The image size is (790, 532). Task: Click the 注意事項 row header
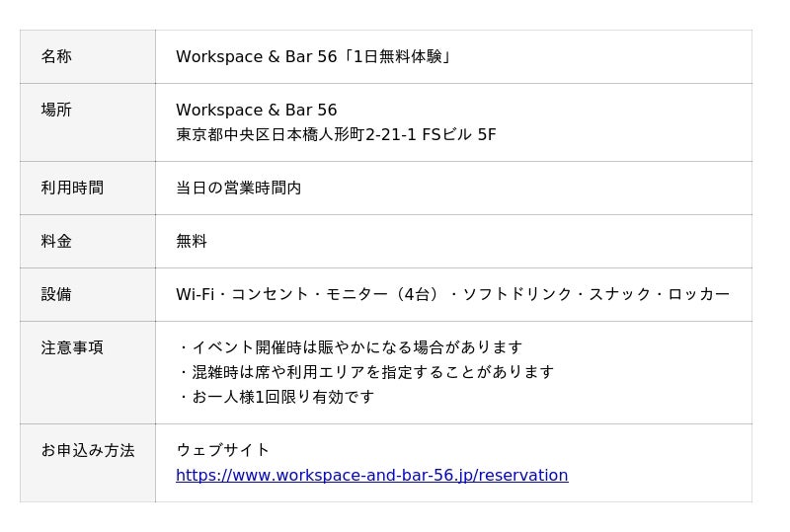tap(72, 348)
